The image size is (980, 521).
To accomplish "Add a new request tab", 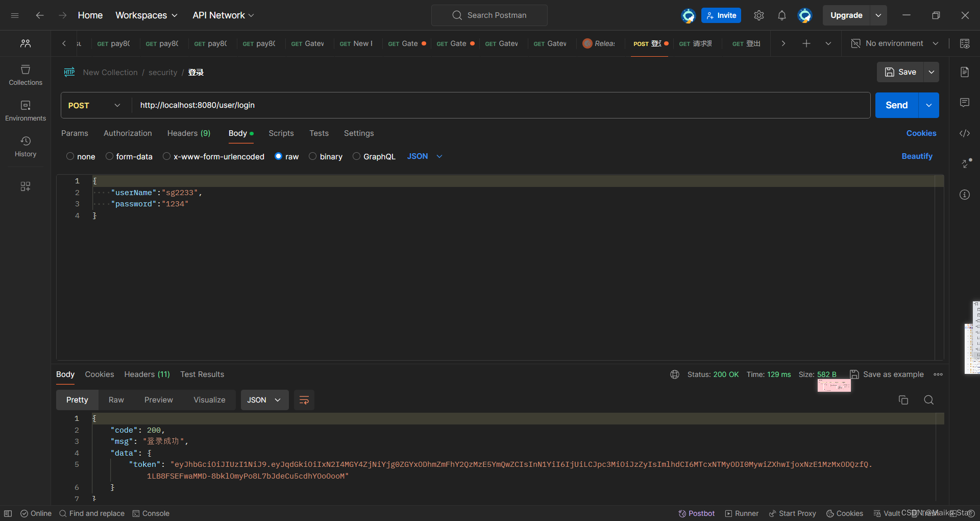I will pyautogui.click(x=806, y=43).
